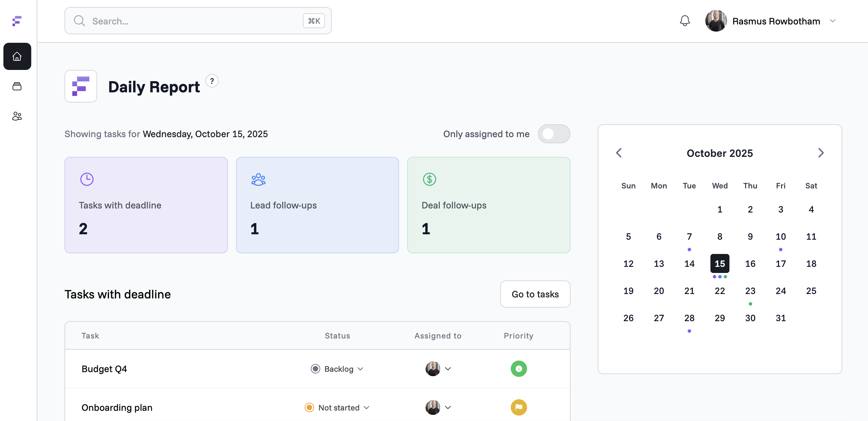Open the Backlog status dropdown for Budget Q4
The width and height of the screenshot is (868, 421).
[x=361, y=369]
